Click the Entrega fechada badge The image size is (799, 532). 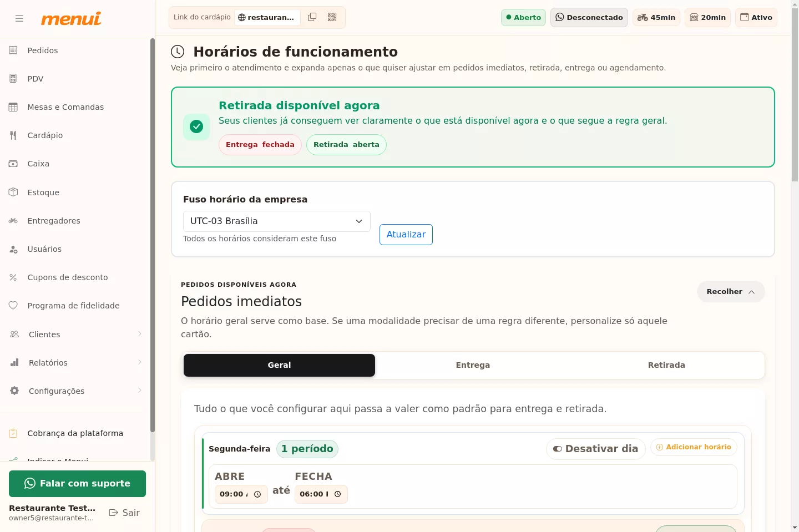point(260,145)
